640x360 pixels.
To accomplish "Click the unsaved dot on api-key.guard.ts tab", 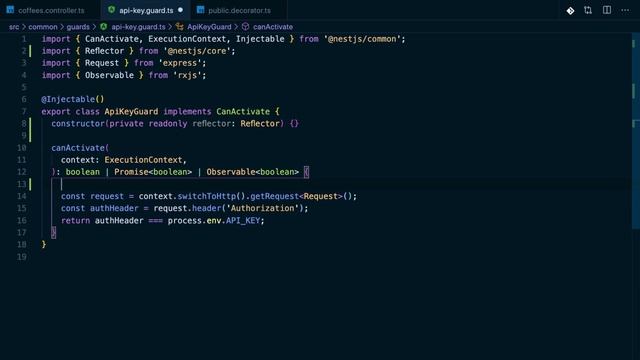I will (180, 10).
